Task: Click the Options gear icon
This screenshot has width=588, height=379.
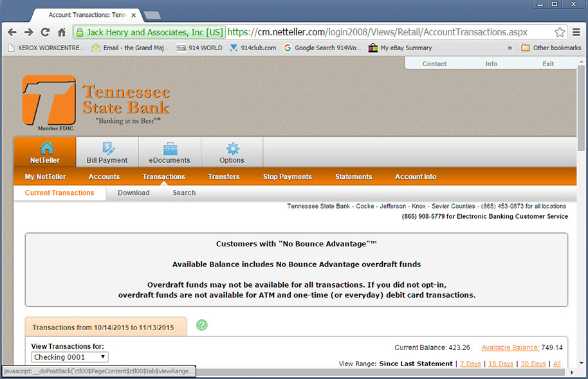Action: [232, 149]
